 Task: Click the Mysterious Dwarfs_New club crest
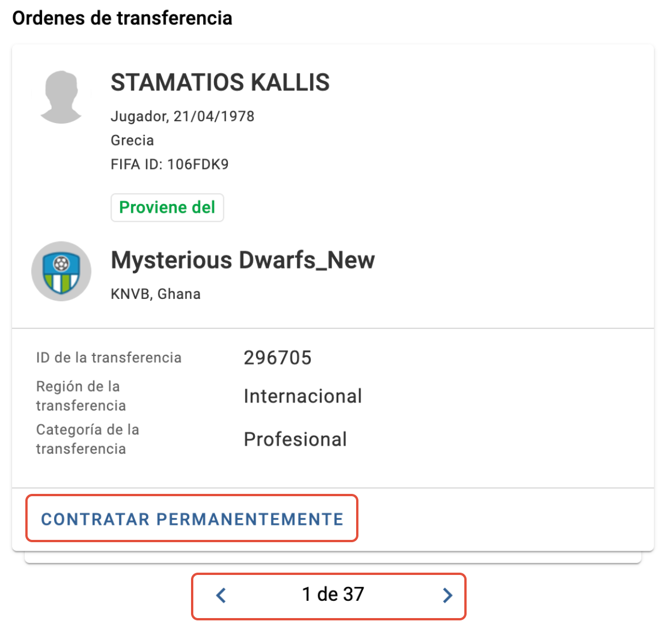pyautogui.click(x=62, y=271)
